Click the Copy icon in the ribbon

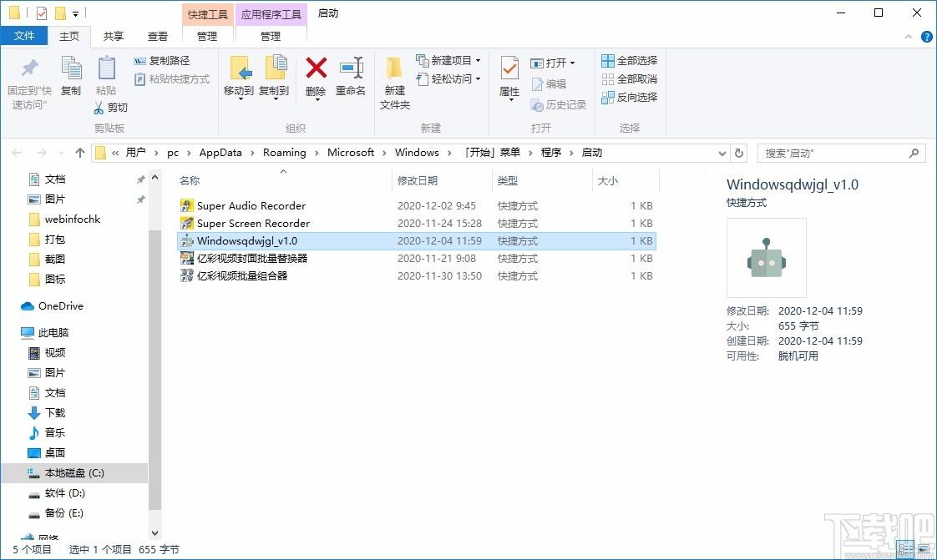coord(71,68)
